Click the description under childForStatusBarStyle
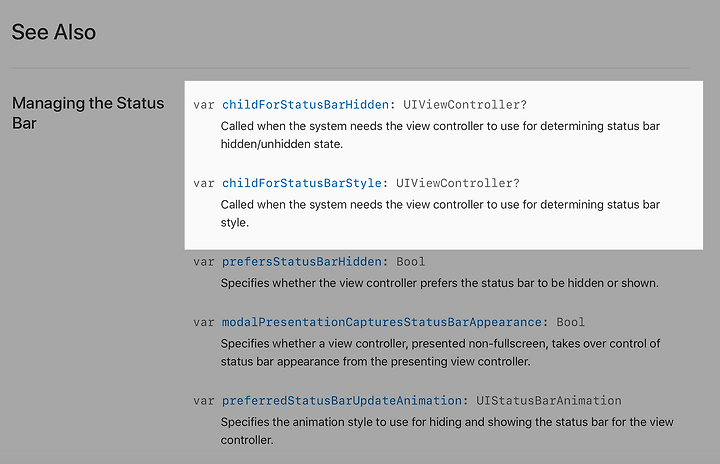 pyautogui.click(x=440, y=214)
